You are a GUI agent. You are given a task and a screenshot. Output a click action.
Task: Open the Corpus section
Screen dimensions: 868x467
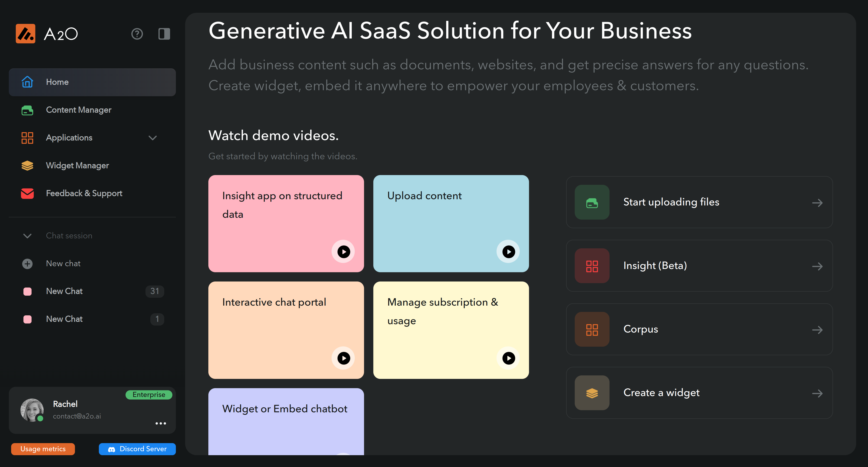(x=640, y=329)
